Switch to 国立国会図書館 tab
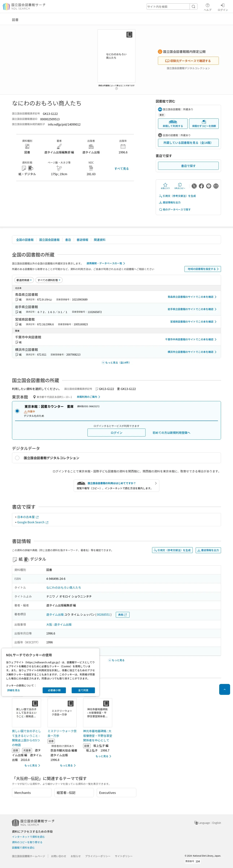 pyautogui.click(x=49, y=240)
